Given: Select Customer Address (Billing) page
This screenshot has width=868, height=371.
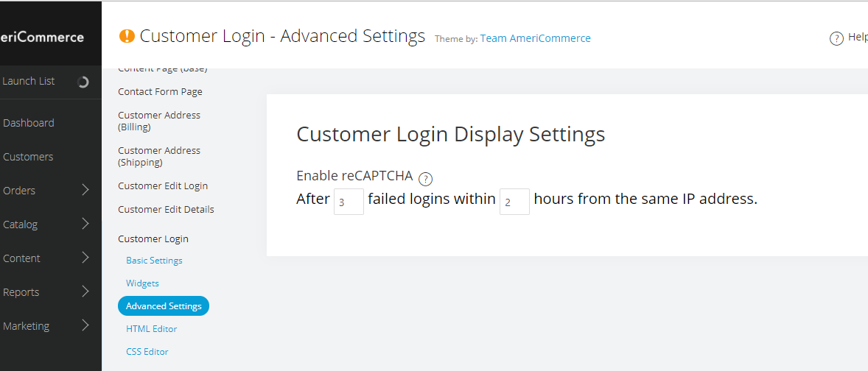Looking at the screenshot, I should pos(159,121).
